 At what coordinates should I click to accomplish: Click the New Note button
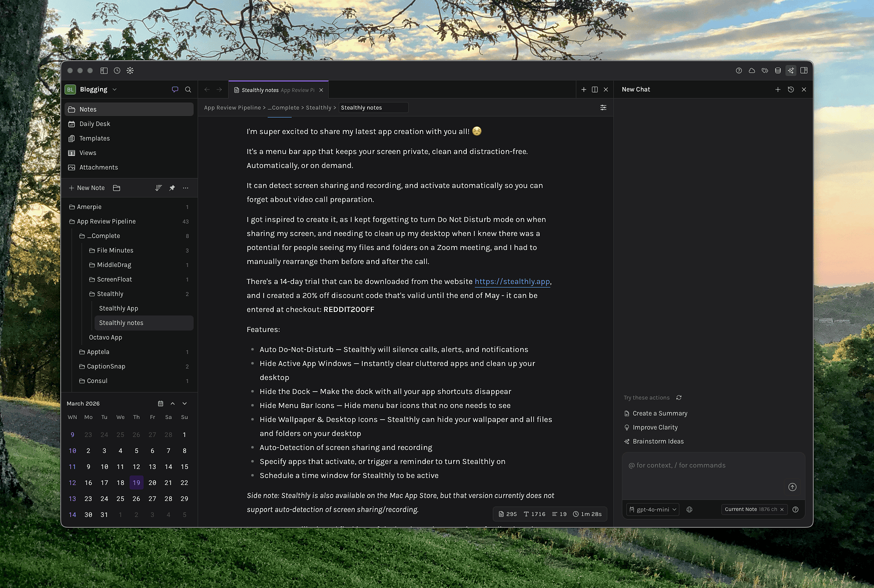87,188
